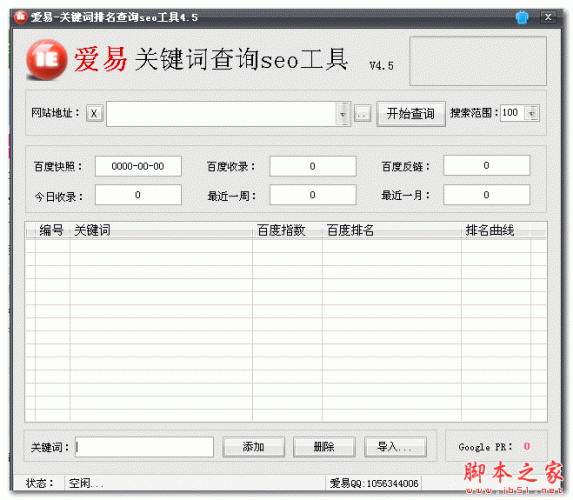This screenshot has width=573, height=500.
Task: Click the 百度收录 value field
Action: 313,166
